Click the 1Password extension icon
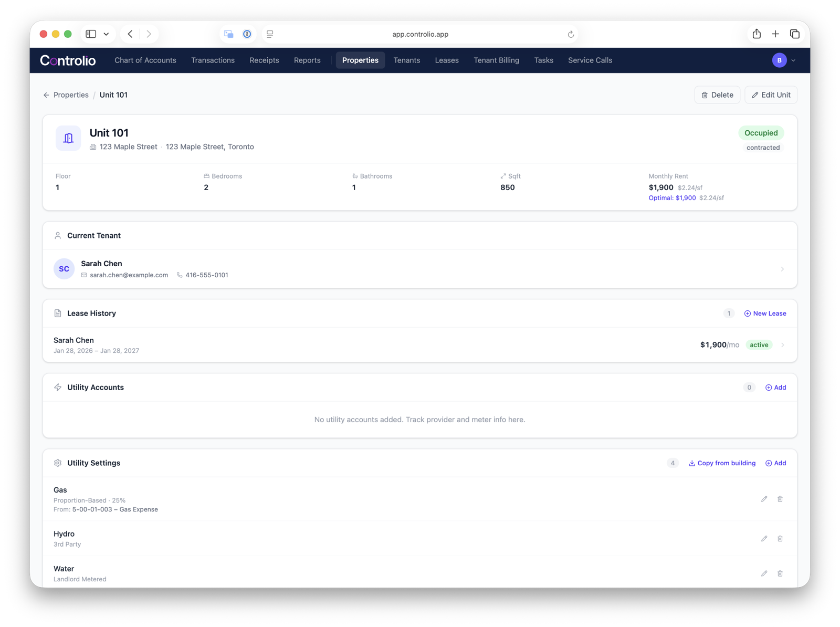This screenshot has width=840, height=627. coord(247,34)
